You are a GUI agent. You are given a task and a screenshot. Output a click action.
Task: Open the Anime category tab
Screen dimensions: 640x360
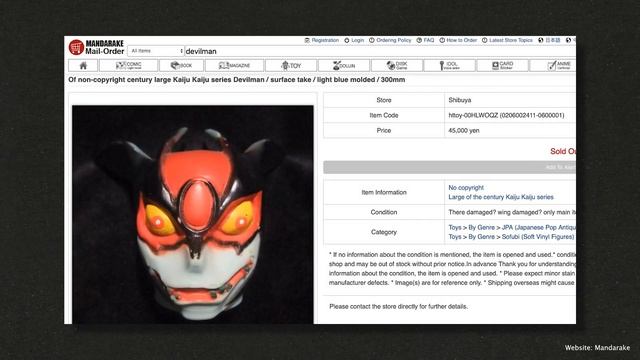(x=553, y=65)
